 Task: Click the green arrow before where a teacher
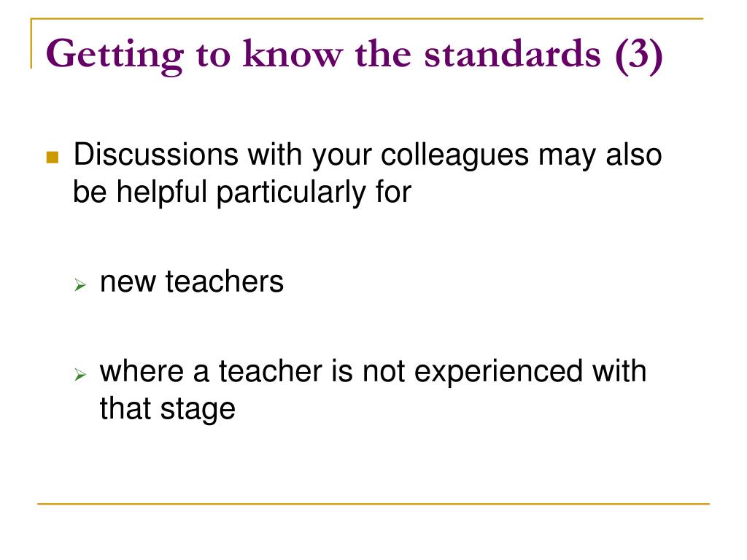point(80,374)
